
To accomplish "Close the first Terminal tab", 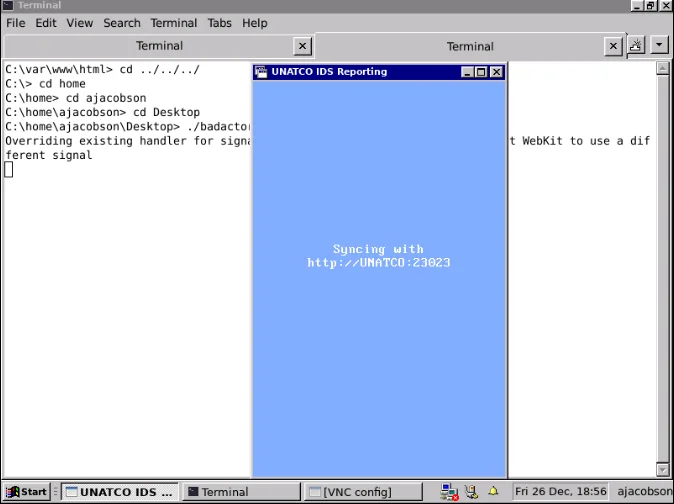I will (303, 46).
